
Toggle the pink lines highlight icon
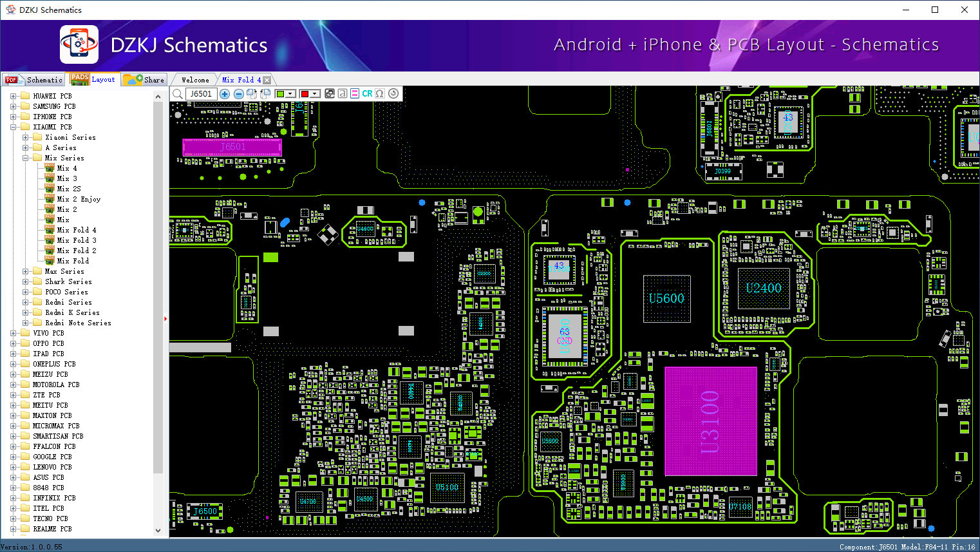click(x=354, y=93)
